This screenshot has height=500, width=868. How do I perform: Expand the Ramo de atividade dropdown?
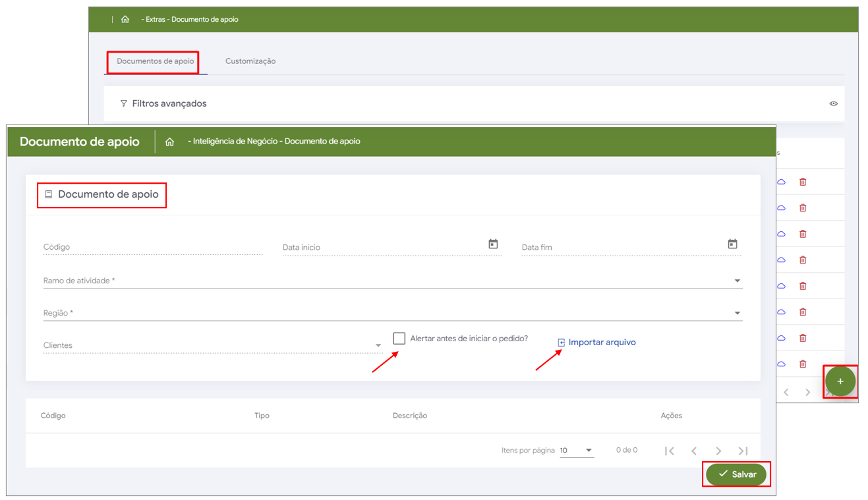tap(737, 281)
